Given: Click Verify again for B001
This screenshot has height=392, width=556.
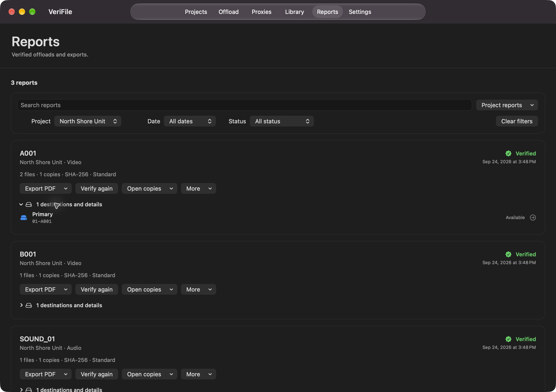Looking at the screenshot, I should pyautogui.click(x=97, y=289).
